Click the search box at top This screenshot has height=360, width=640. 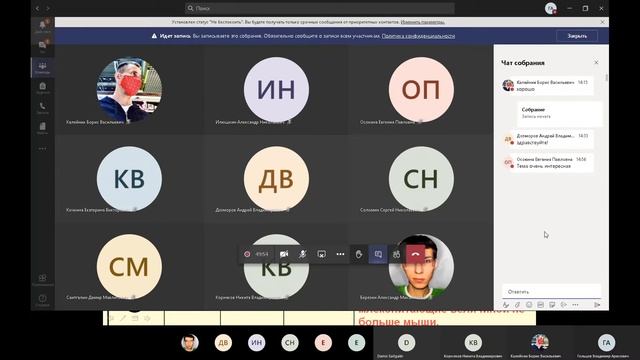pos(320,8)
